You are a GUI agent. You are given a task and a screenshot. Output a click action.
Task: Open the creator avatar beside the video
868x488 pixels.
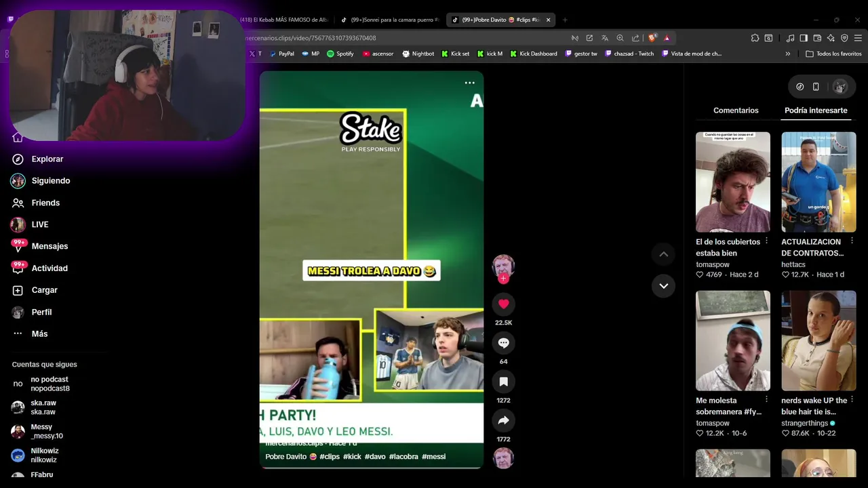(503, 266)
